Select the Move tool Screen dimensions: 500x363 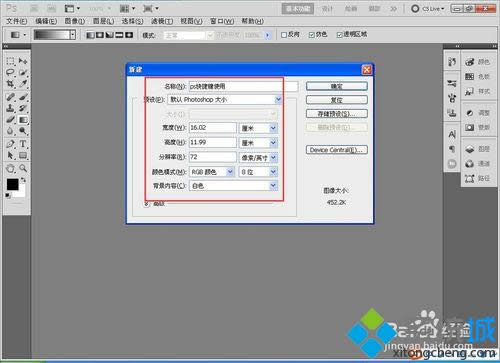click(23, 61)
